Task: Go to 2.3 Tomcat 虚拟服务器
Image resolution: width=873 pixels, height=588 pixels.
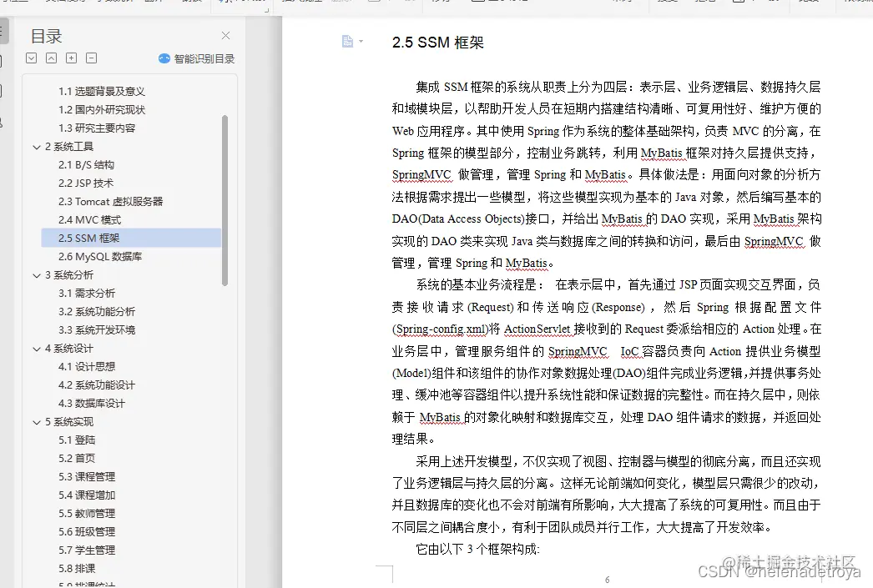Action: pos(110,201)
